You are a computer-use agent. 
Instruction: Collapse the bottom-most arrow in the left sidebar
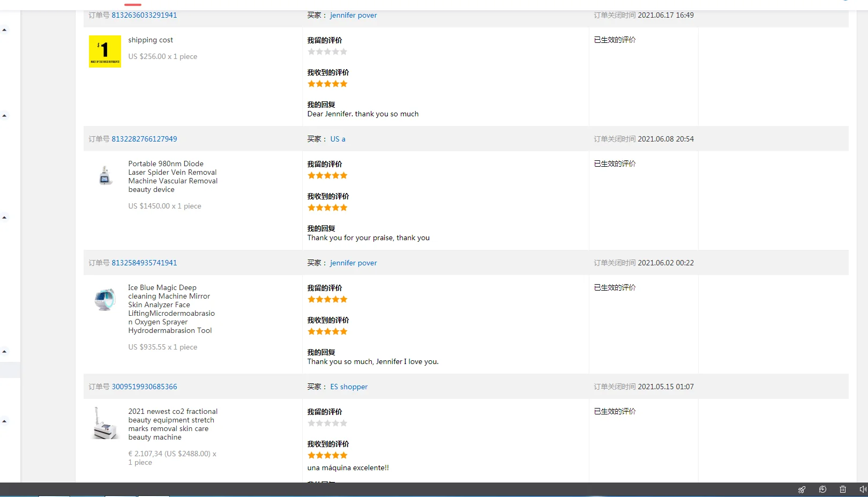[4, 421]
